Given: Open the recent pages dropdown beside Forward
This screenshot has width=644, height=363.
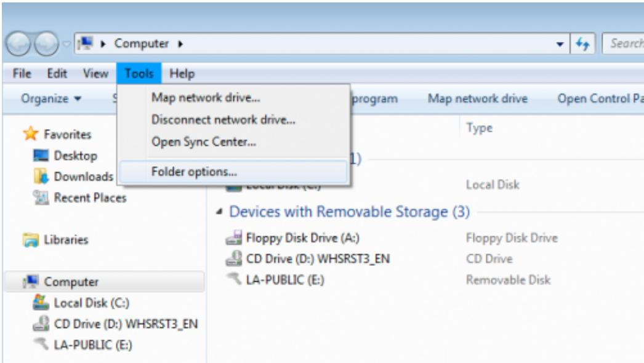Looking at the screenshot, I should [x=66, y=44].
